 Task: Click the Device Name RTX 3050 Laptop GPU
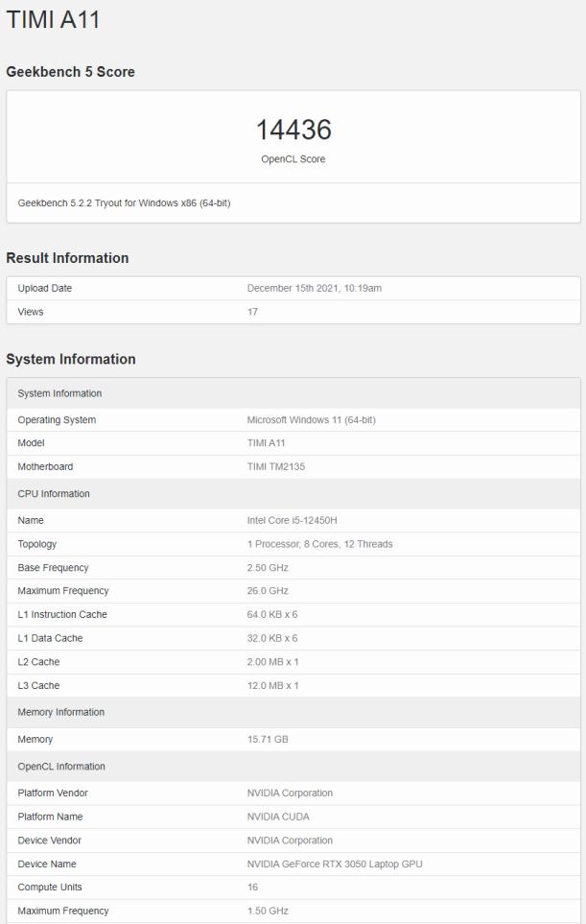pos(335,864)
